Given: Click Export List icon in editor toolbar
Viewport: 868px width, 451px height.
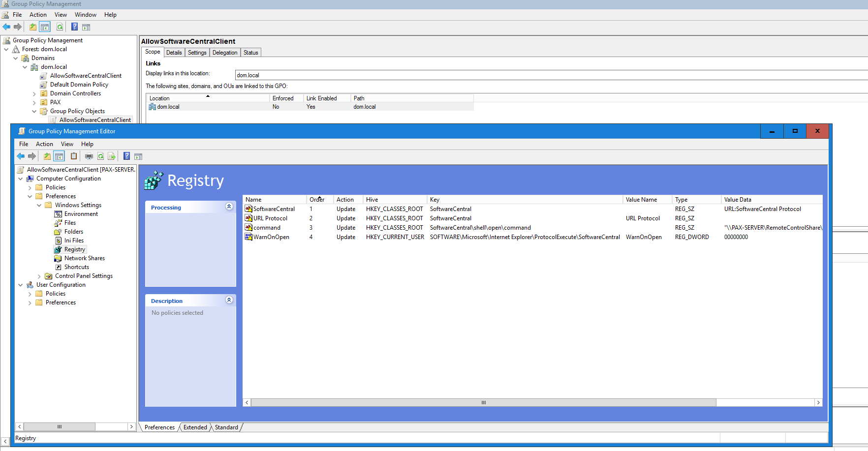Looking at the screenshot, I should pos(112,156).
